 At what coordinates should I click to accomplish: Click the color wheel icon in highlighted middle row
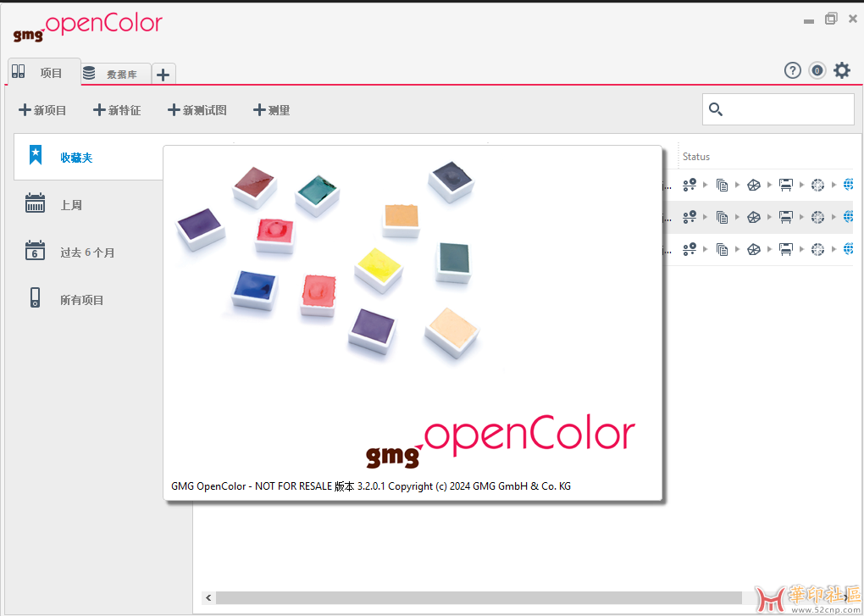pyautogui.click(x=817, y=217)
